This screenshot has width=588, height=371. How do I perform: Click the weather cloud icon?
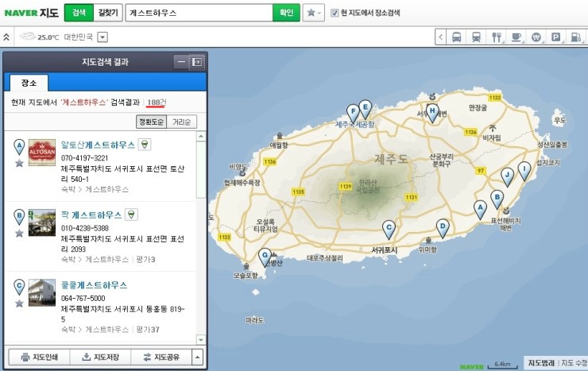tap(28, 37)
